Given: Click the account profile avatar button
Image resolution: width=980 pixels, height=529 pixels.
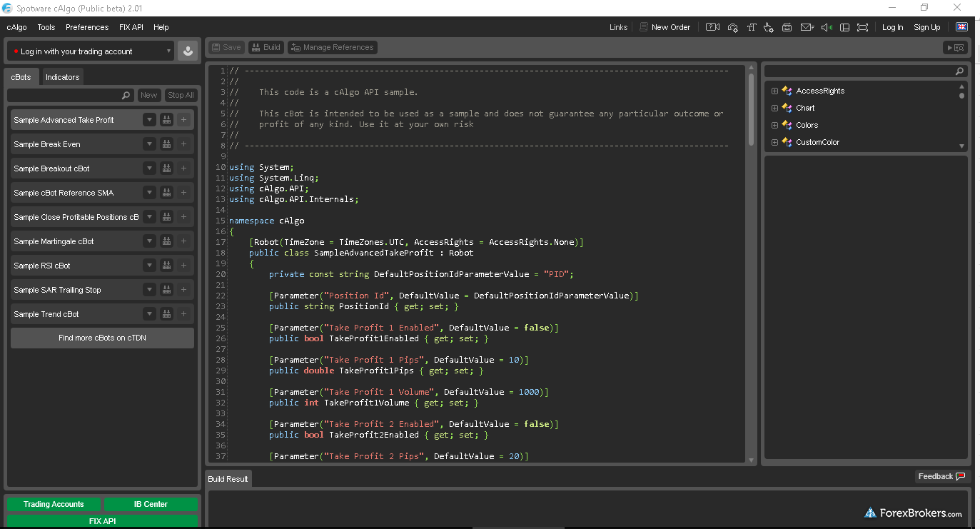Looking at the screenshot, I should [188, 51].
